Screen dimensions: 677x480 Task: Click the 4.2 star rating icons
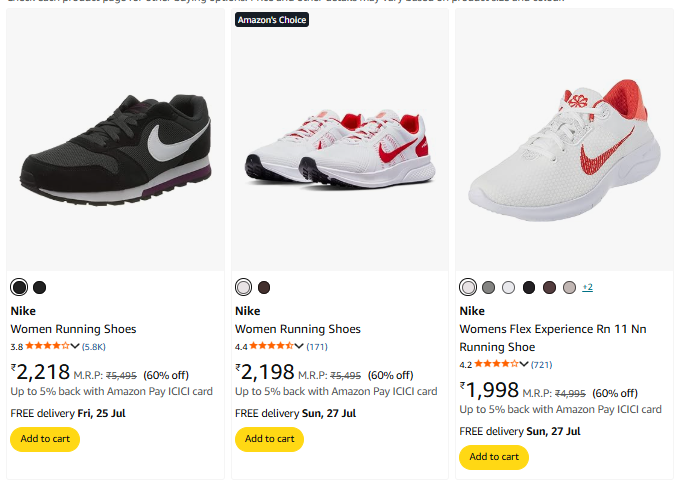click(496, 364)
